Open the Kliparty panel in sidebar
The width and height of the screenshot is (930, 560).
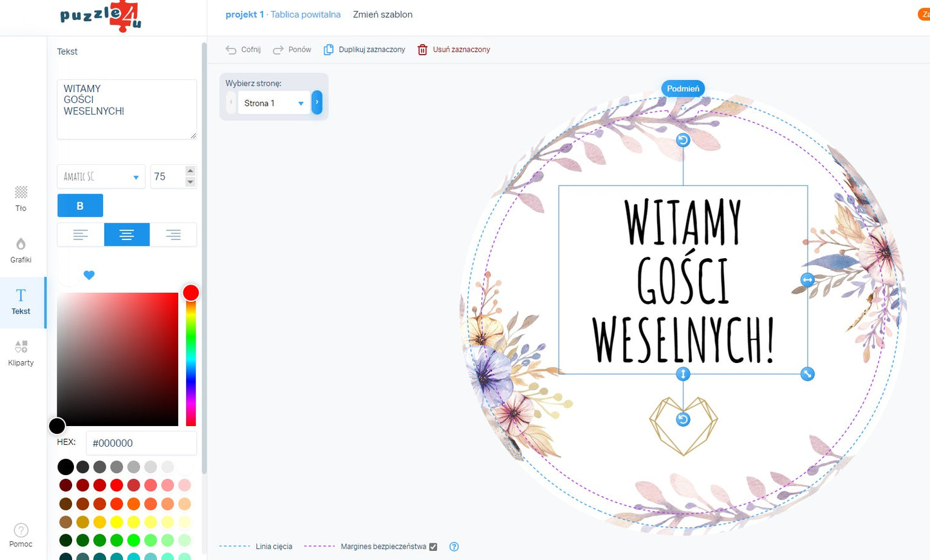21,353
